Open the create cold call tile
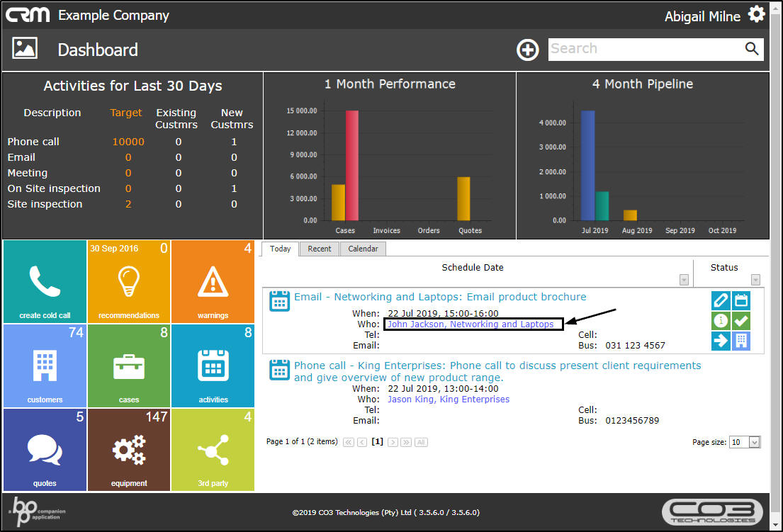Screen dimensions: 783x532 tap(45, 281)
